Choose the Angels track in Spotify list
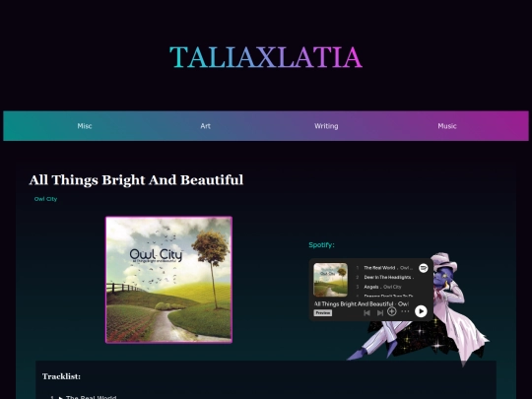 [x=371, y=287]
